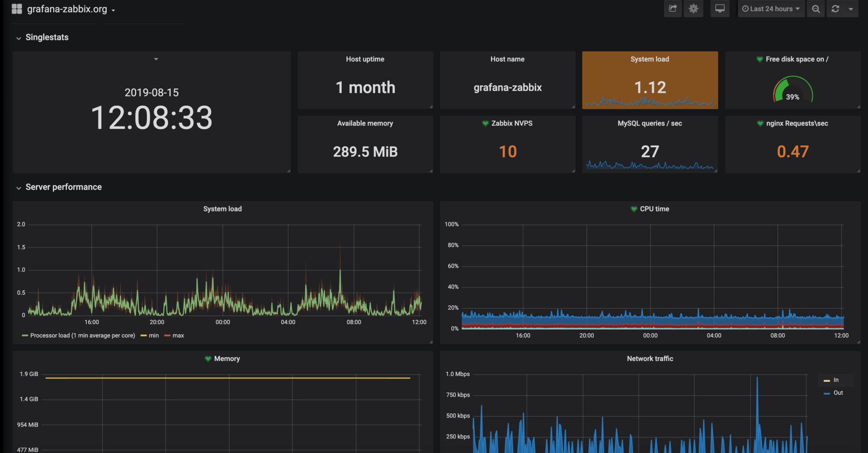Click the 'min' yellow legend color swatch
The height and width of the screenshot is (453, 868).
[x=144, y=335]
